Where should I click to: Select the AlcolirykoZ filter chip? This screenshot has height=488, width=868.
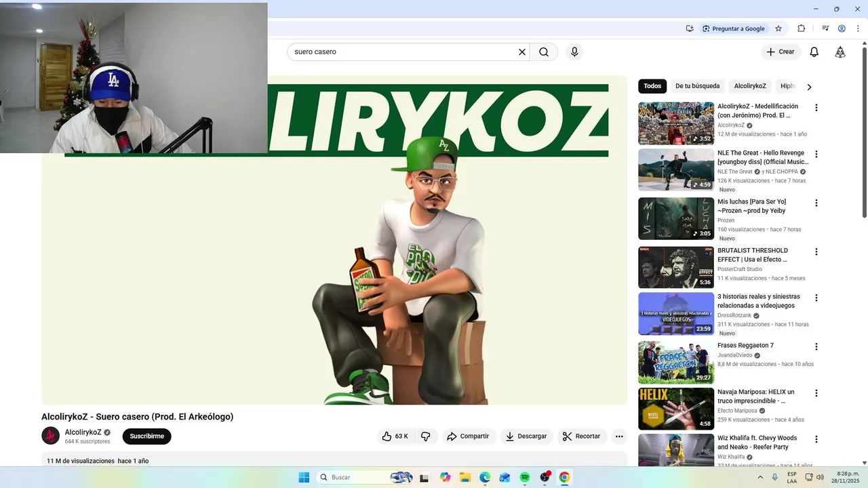[x=750, y=86]
